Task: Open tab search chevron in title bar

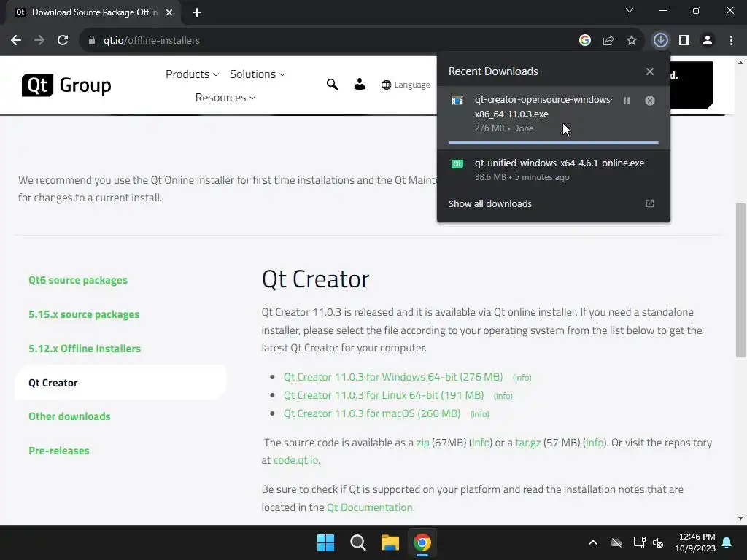Action: 630,10
